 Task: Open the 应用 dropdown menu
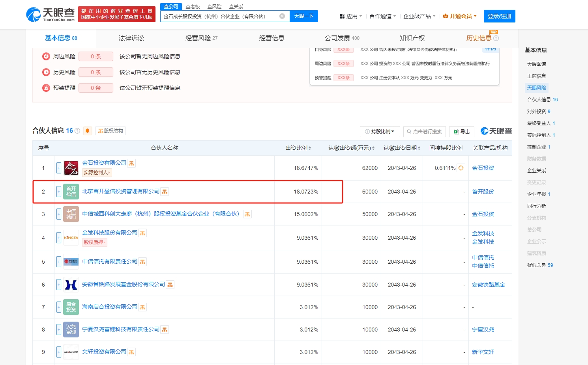pyautogui.click(x=350, y=16)
